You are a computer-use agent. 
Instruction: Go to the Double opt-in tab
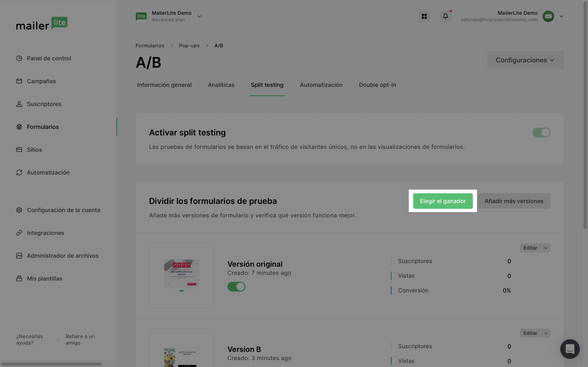[377, 85]
